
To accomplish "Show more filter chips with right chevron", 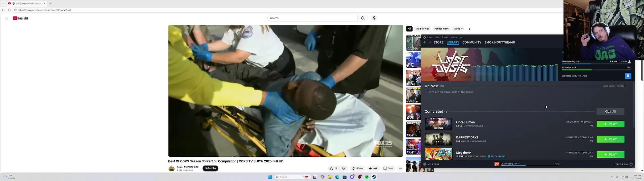I will pyautogui.click(x=469, y=29).
